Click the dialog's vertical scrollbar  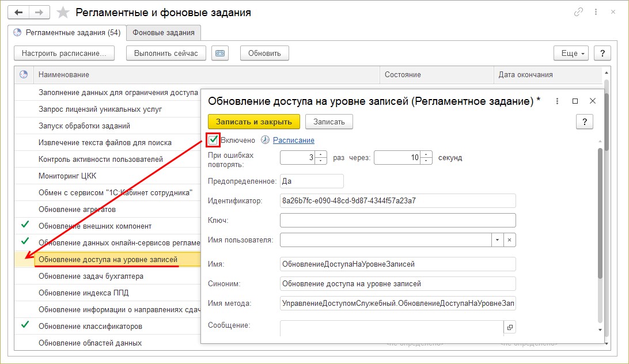(600, 213)
